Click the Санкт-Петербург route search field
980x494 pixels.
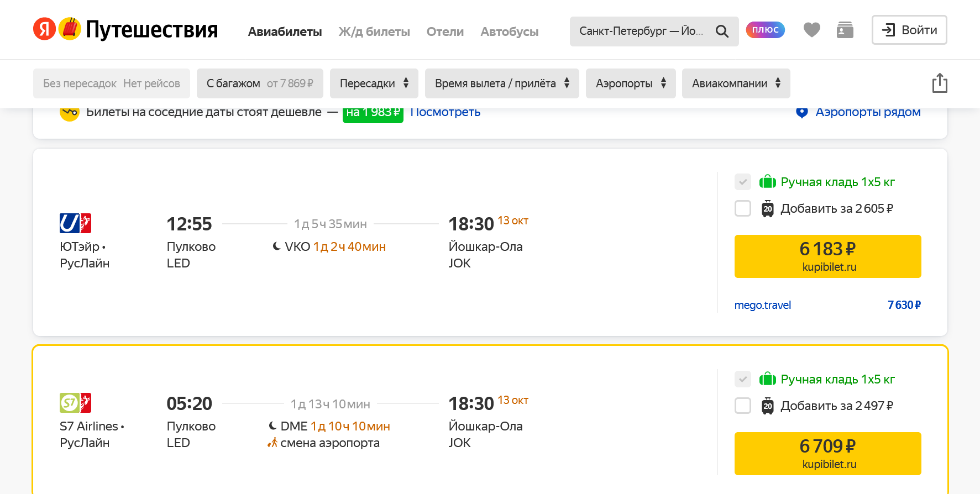tap(641, 31)
